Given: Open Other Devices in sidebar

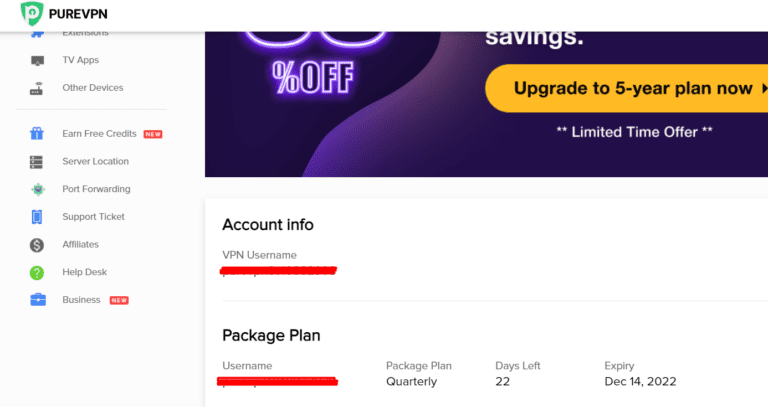Looking at the screenshot, I should pyautogui.click(x=92, y=88).
